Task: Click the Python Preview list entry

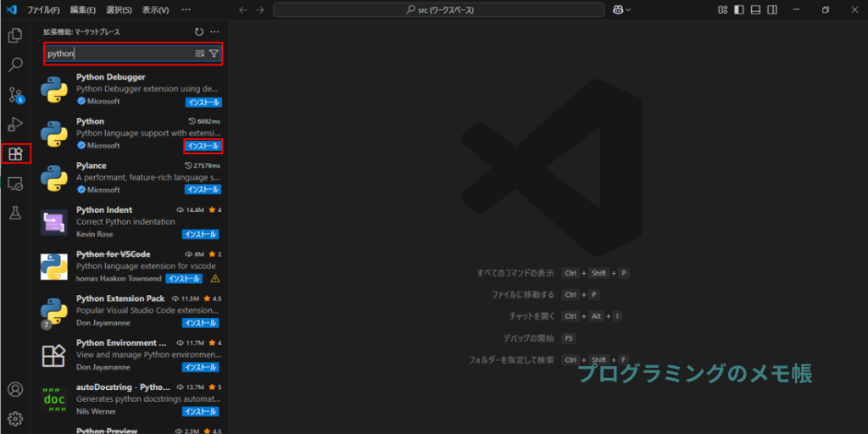Action: (x=131, y=430)
